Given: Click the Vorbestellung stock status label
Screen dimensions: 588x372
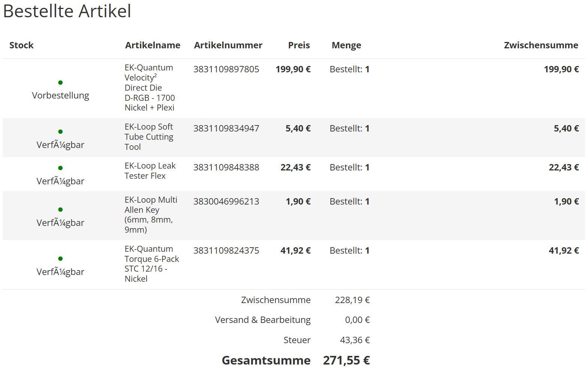Looking at the screenshot, I should tap(60, 96).
